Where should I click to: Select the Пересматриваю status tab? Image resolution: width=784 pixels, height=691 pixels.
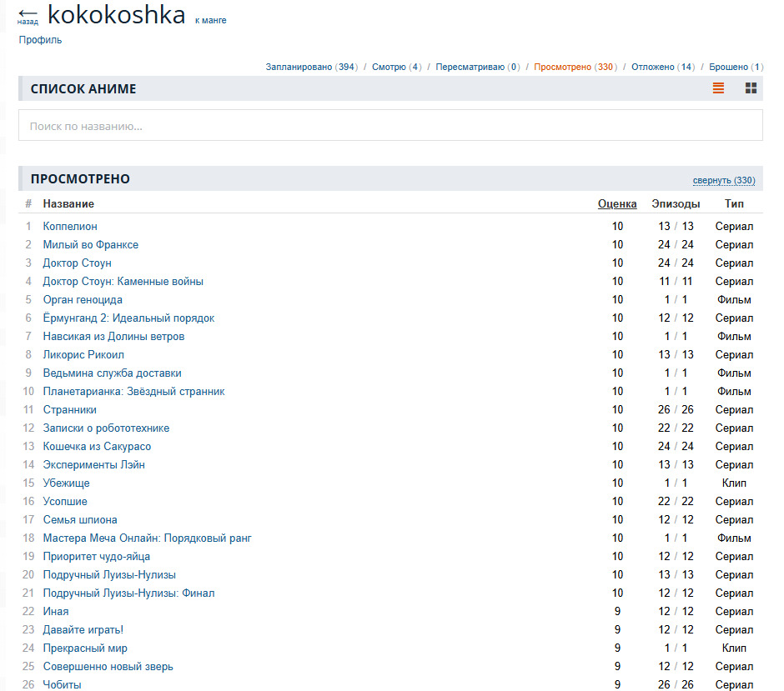click(477, 67)
